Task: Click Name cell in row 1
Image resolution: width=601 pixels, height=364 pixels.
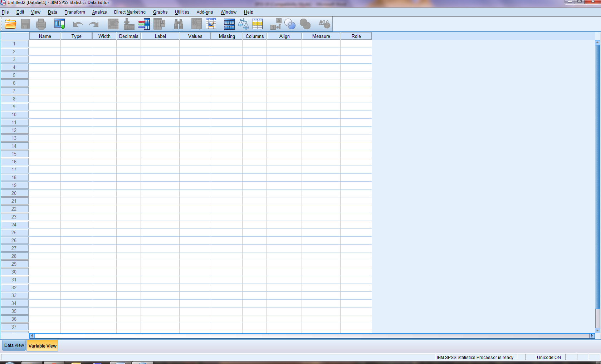Action: pyautogui.click(x=45, y=44)
